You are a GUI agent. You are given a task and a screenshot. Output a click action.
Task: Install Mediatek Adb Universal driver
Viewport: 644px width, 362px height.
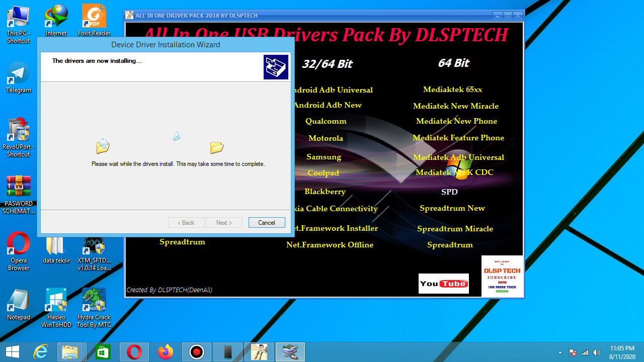[459, 157]
